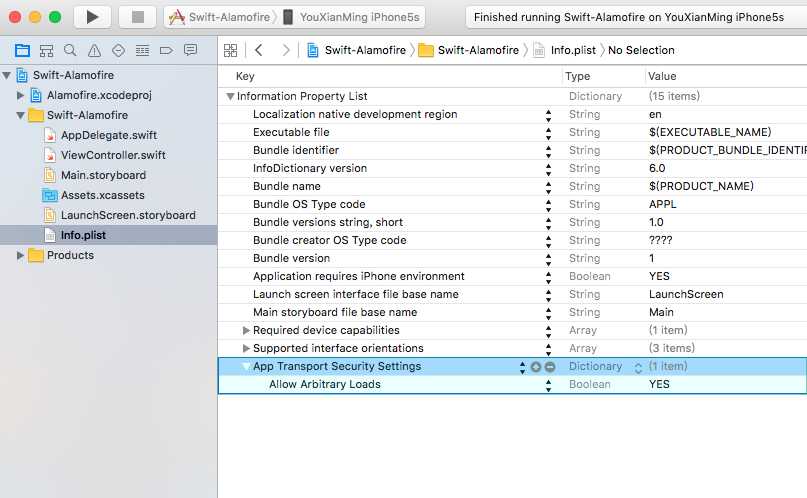The image size is (807, 498).
Task: Open the Test navigator
Action: pos(118,50)
